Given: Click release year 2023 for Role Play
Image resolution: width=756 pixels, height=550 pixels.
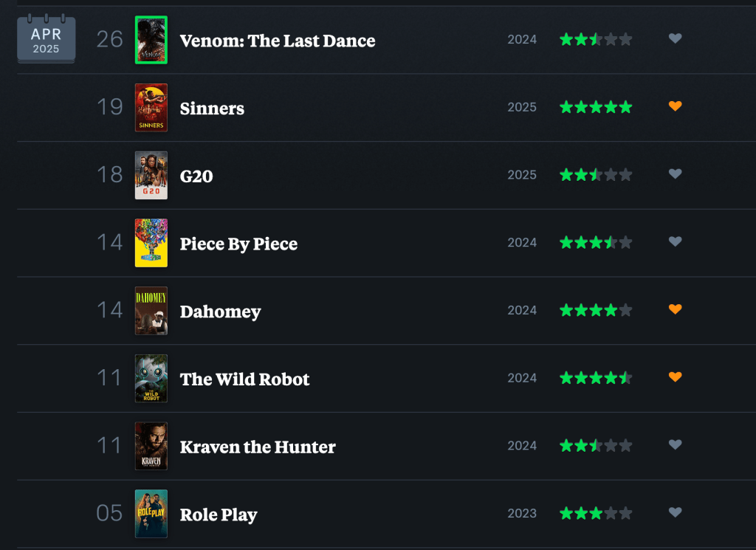Looking at the screenshot, I should coord(522,513).
